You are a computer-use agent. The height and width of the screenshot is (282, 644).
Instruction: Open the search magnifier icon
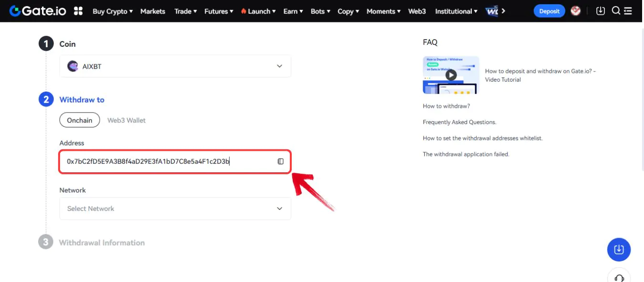[x=616, y=11]
